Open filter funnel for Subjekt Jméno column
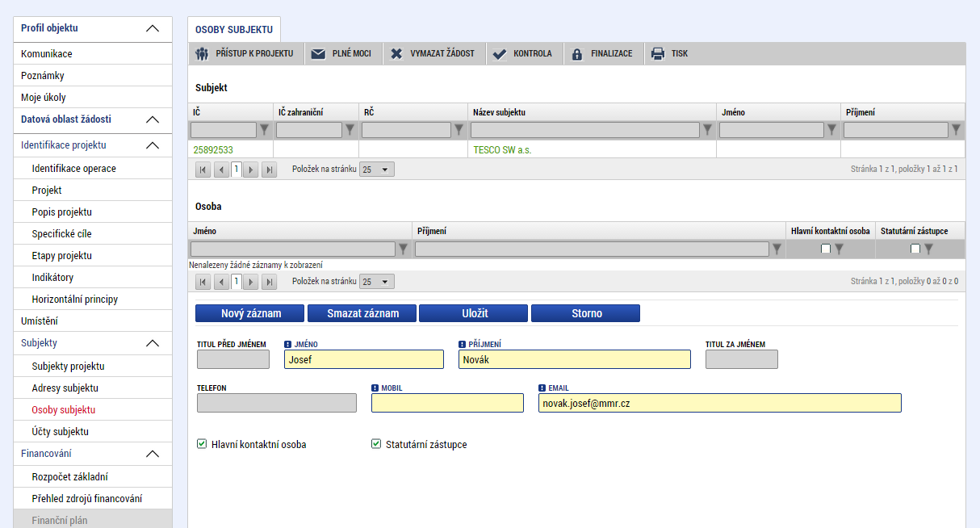980x528 pixels. [832, 129]
